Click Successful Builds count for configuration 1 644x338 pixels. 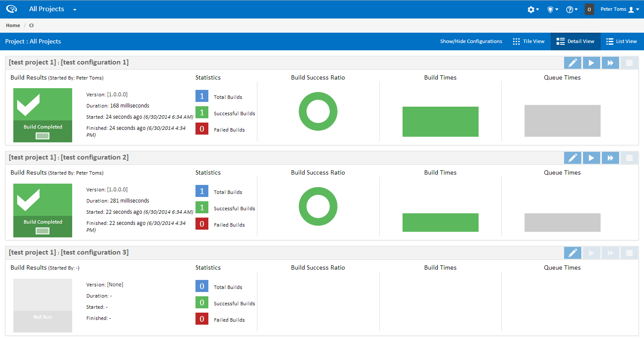[202, 112]
